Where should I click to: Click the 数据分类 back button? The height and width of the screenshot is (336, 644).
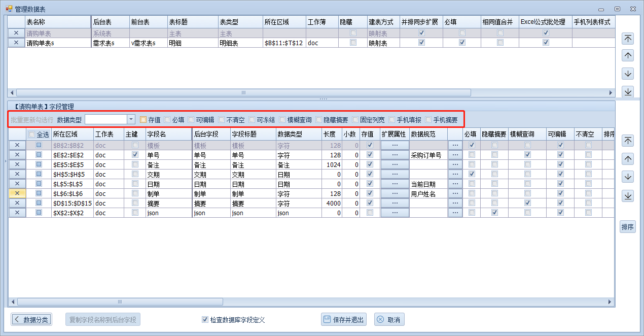[x=31, y=320]
